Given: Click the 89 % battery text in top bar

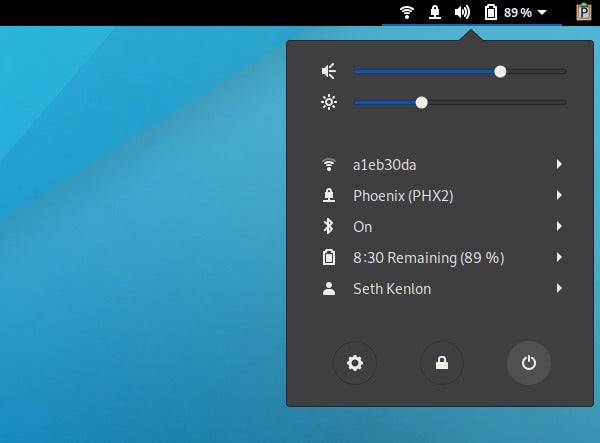Looking at the screenshot, I should (518, 13).
